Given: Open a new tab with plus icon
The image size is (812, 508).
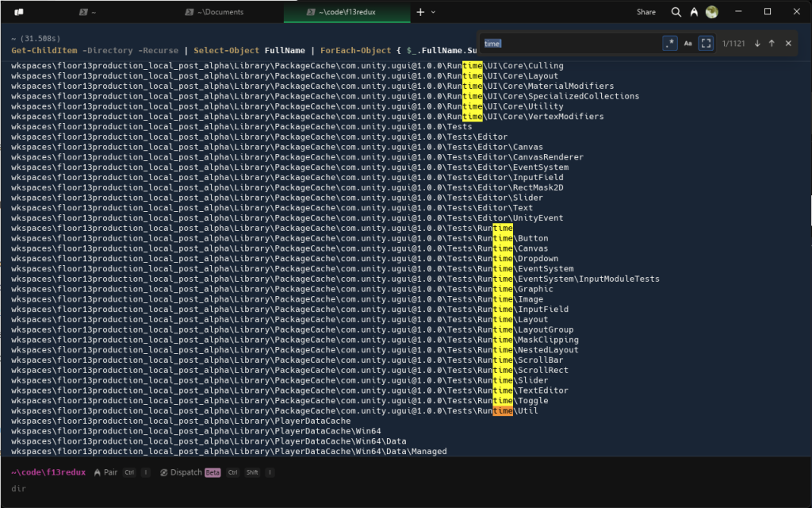Looking at the screenshot, I should tap(420, 12).
